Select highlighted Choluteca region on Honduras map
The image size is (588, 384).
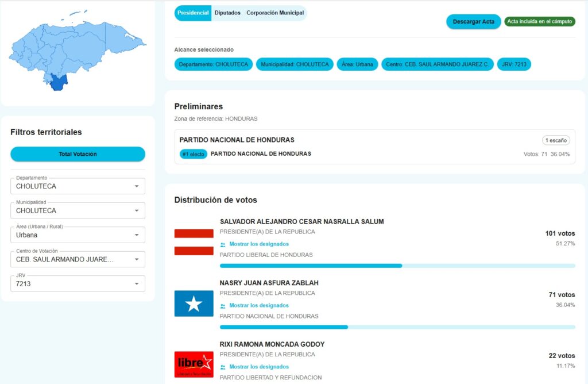click(59, 82)
